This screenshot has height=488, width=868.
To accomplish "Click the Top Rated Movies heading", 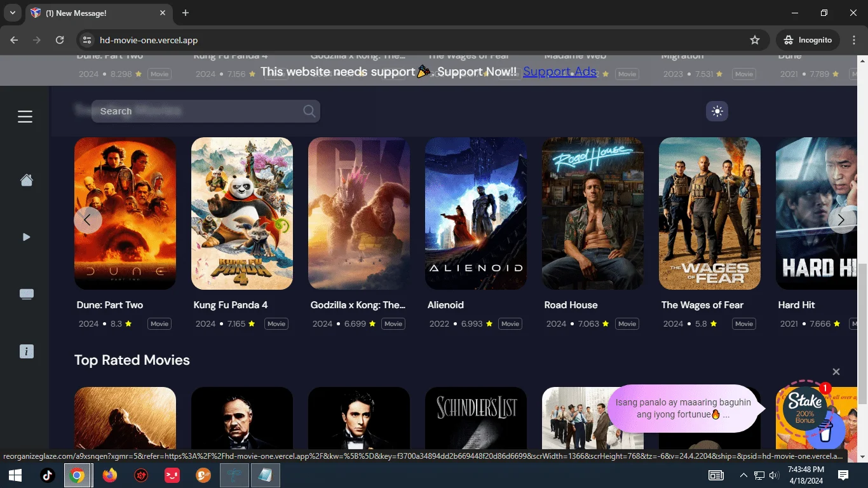I will click(x=132, y=360).
